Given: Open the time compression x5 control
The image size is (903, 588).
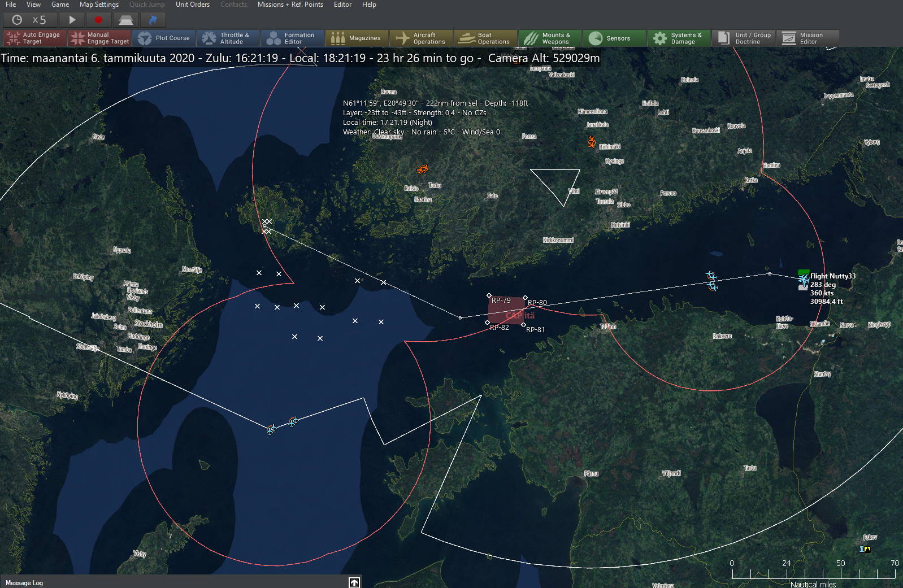Looking at the screenshot, I should click(x=31, y=20).
